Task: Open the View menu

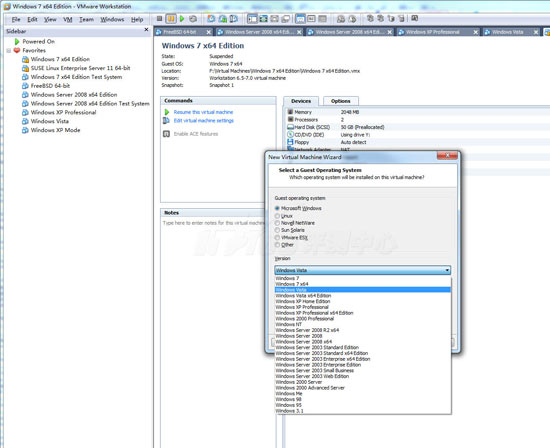Action: click(x=50, y=20)
